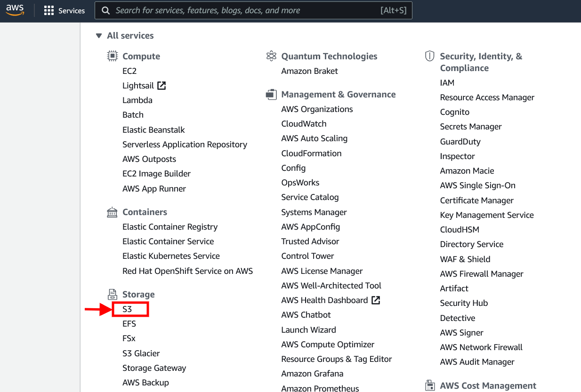This screenshot has height=392, width=581.
Task: Click the AWS Cost Management icon
Action: pos(429,385)
